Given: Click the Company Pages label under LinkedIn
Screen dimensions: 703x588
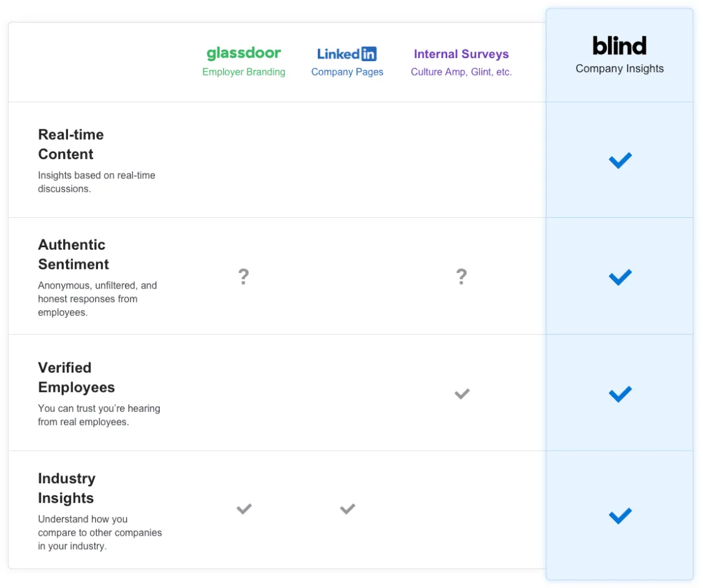Looking at the screenshot, I should (x=347, y=72).
